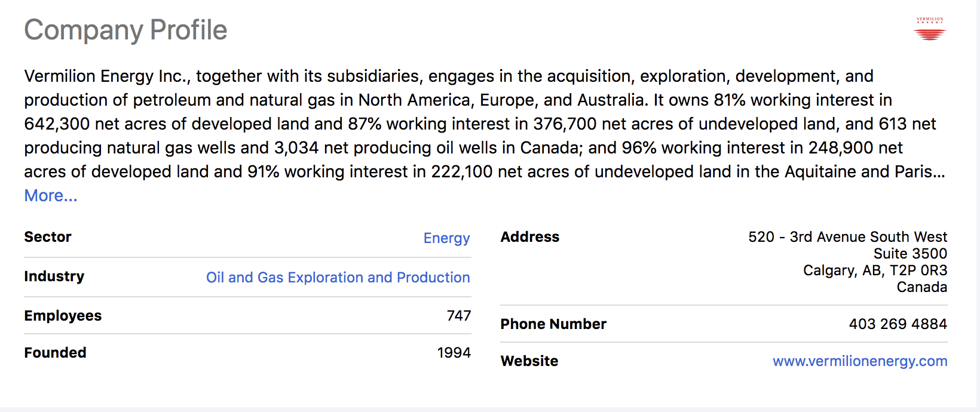Visit www.vermilionenergy.com website link

coord(859,361)
